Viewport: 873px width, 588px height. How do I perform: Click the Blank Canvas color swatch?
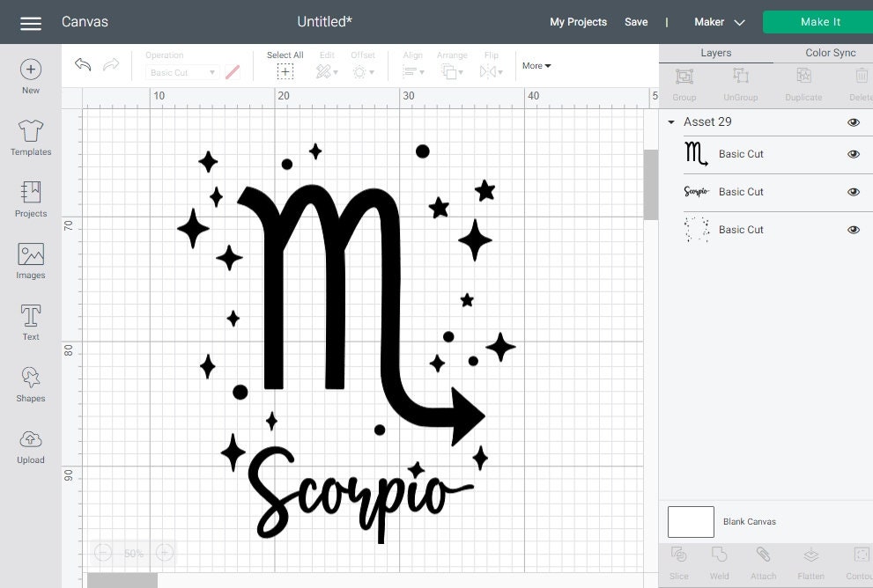point(691,521)
